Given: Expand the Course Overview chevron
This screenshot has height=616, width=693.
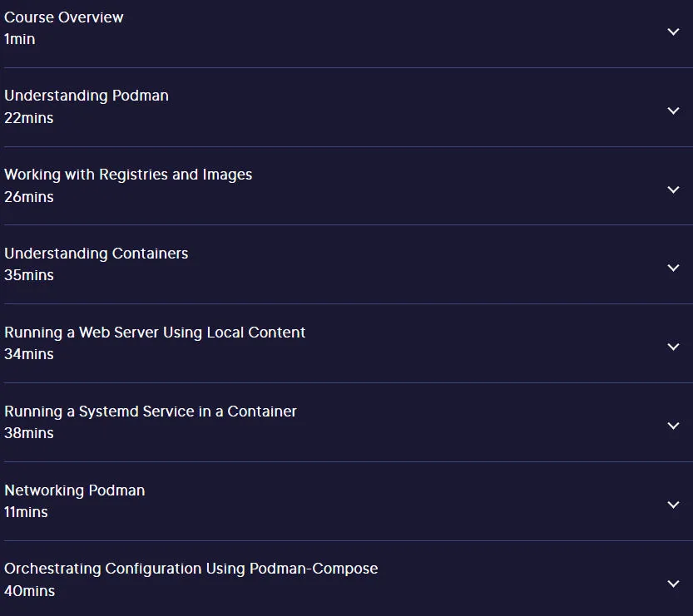Looking at the screenshot, I should pos(673,32).
